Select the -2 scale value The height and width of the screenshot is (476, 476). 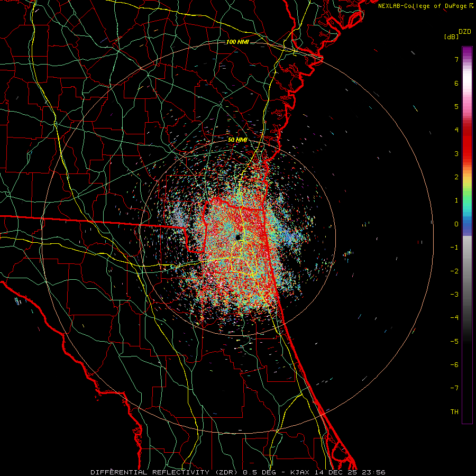454,271
